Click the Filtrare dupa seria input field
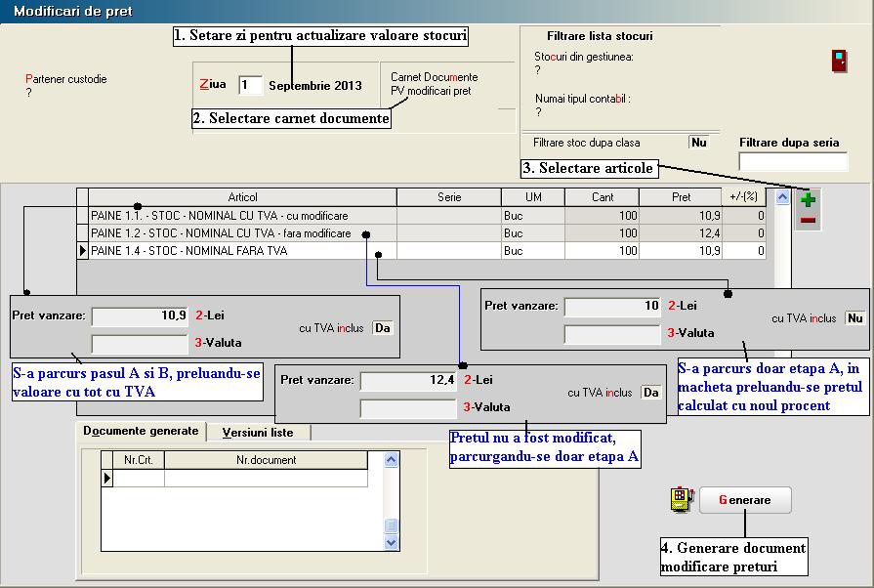The height and width of the screenshot is (588, 874). (793, 161)
